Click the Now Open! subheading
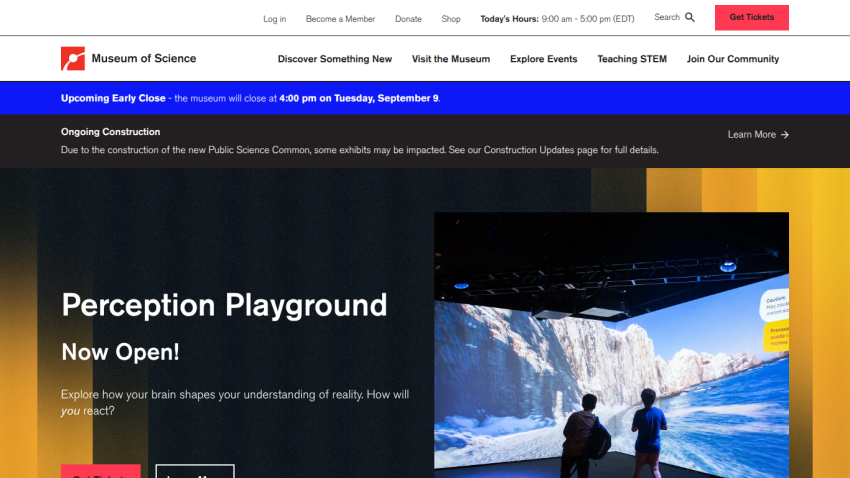Image resolution: width=850 pixels, height=478 pixels. pyautogui.click(x=120, y=352)
